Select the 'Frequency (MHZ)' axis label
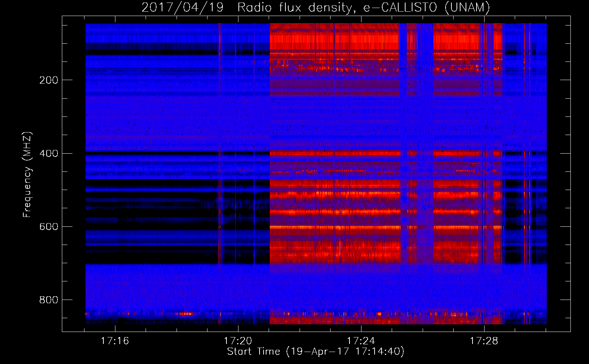The image size is (589, 364). pyautogui.click(x=27, y=174)
